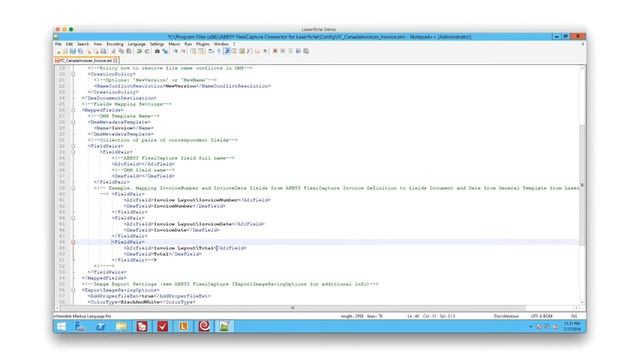
Task: Click the vertical scrollbar thumb
Action: [x=582, y=184]
